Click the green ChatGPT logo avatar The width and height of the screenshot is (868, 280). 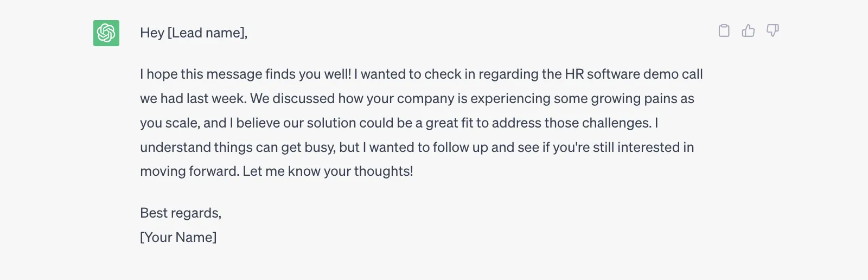click(x=106, y=33)
